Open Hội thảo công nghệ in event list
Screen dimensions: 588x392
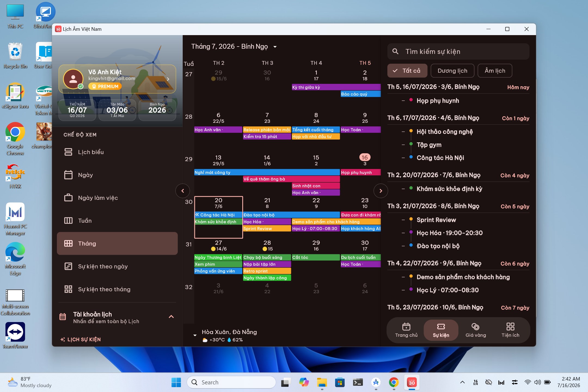(x=445, y=132)
